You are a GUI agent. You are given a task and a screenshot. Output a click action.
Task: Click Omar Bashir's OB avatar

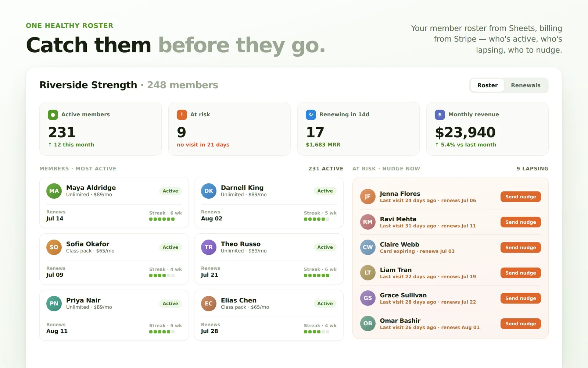[x=368, y=323]
